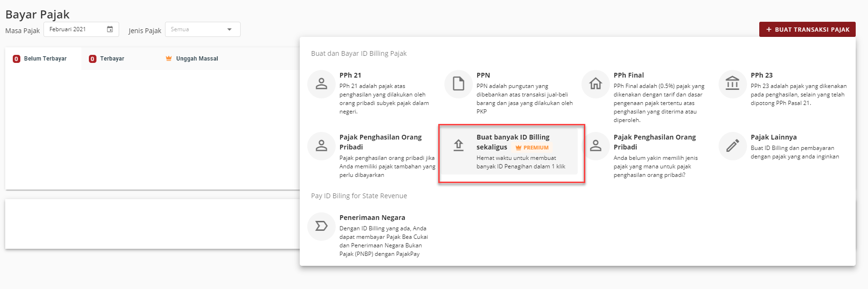868x289 pixels.
Task: Click the upload icon for bulk ID Billing
Action: pyautogui.click(x=459, y=145)
